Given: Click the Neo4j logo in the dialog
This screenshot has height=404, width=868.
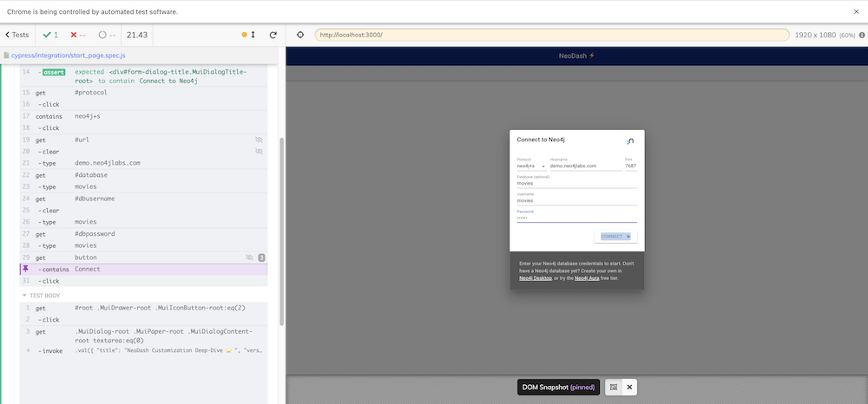Looking at the screenshot, I should [x=630, y=141].
